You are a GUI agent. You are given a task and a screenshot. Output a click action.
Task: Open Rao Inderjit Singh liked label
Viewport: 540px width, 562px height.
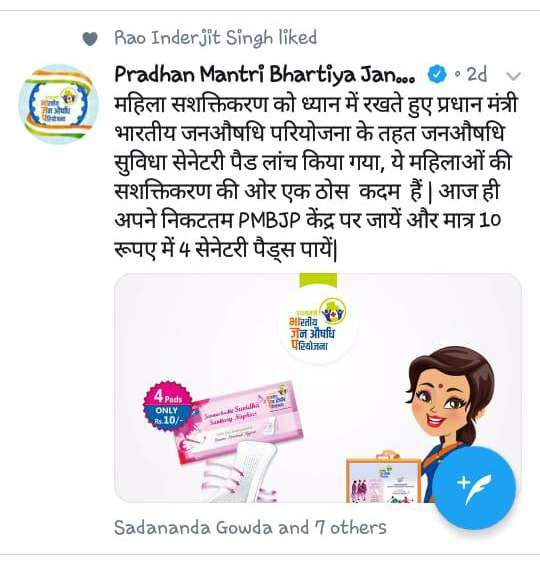click(x=216, y=38)
